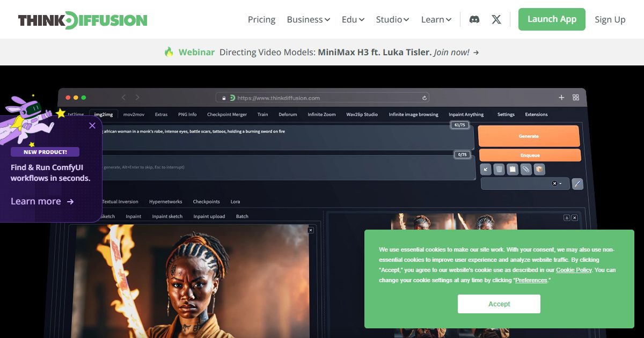Open the X (Twitter) icon link

[x=496, y=19]
